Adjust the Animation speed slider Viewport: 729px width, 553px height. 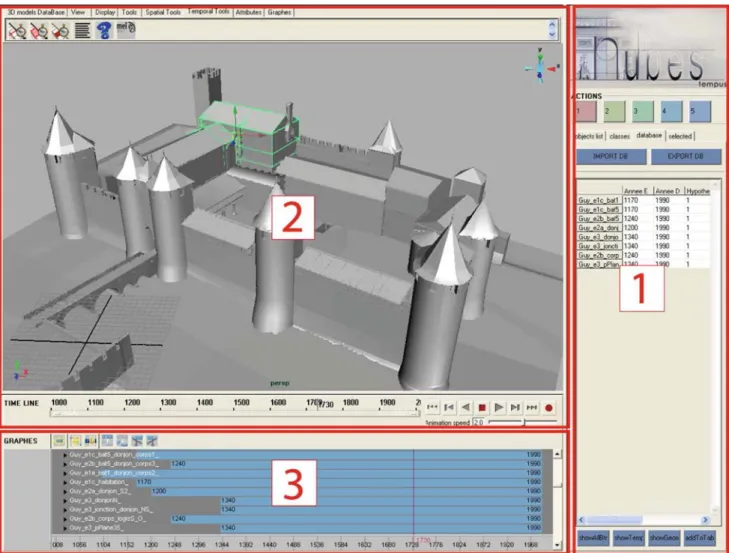tap(523, 422)
